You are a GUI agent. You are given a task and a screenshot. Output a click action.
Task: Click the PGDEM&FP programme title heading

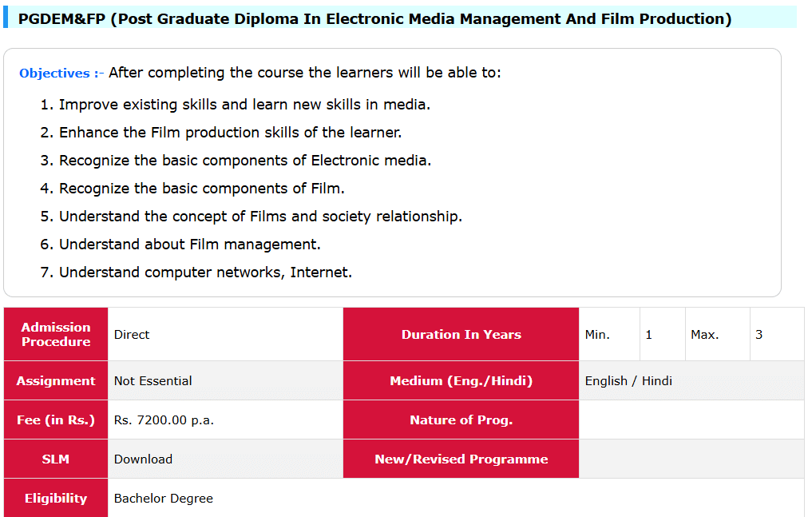point(374,18)
